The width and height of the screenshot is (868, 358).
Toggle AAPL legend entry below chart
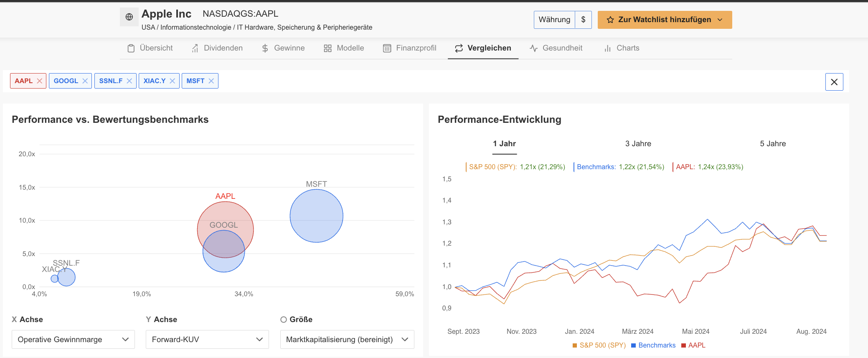(693, 345)
